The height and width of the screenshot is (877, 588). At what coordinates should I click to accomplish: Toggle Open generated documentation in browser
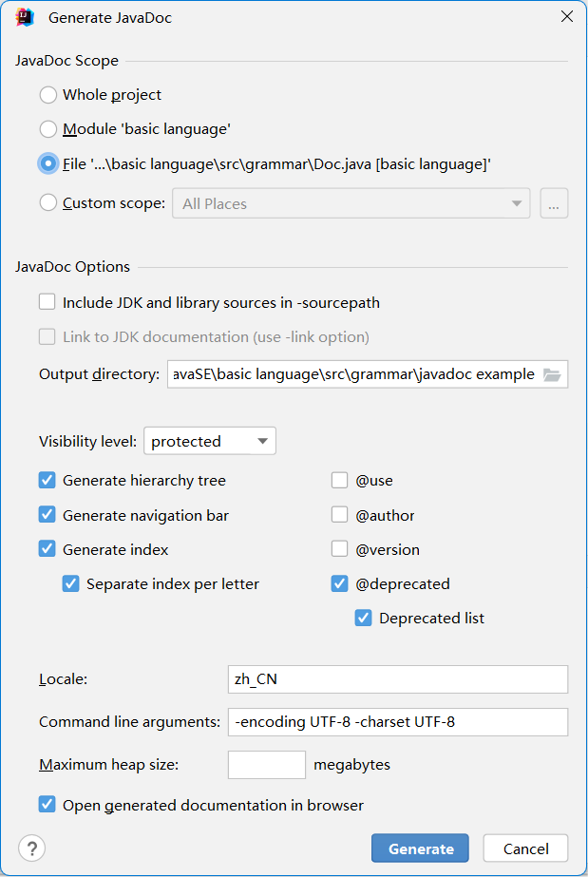click(47, 804)
